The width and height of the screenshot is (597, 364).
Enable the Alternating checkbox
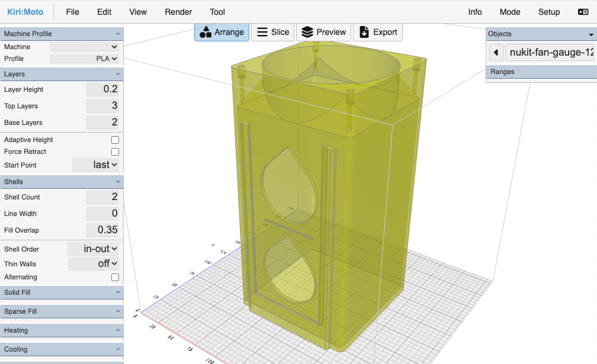tap(115, 277)
